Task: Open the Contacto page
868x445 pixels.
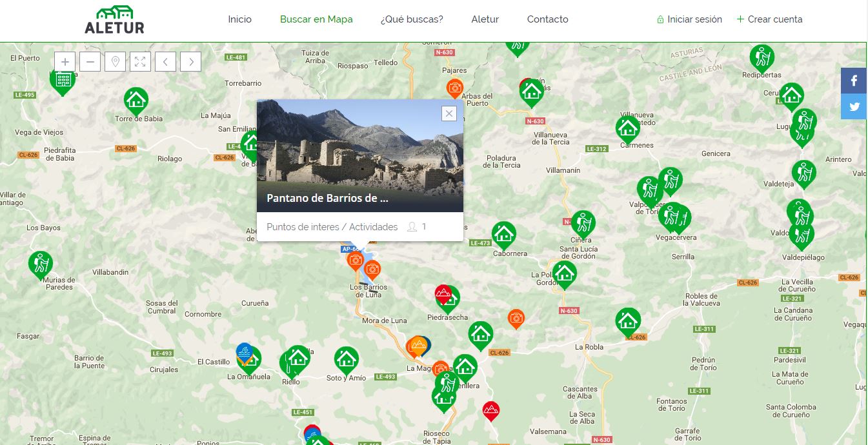Action: tap(548, 19)
